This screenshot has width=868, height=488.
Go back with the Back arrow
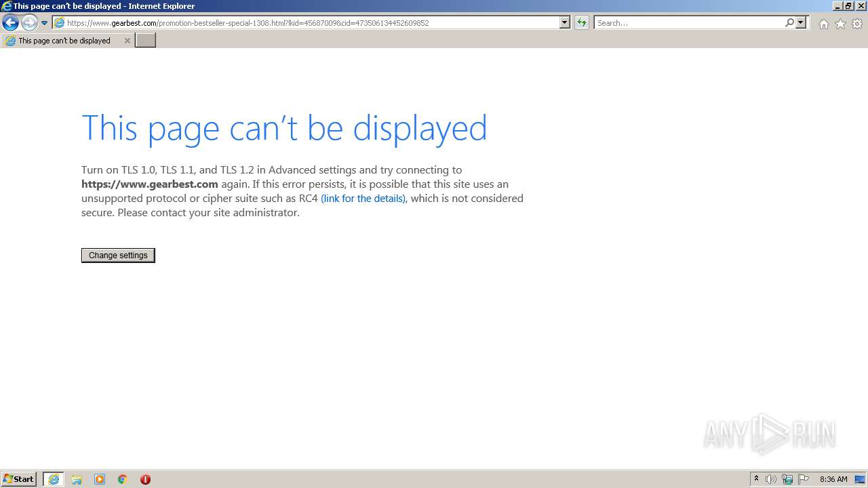pyautogui.click(x=10, y=23)
